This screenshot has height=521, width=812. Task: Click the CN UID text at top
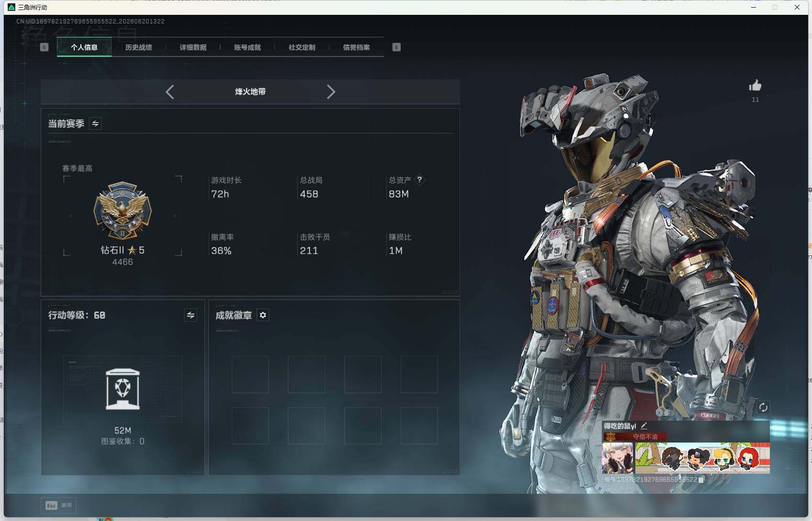[90, 22]
